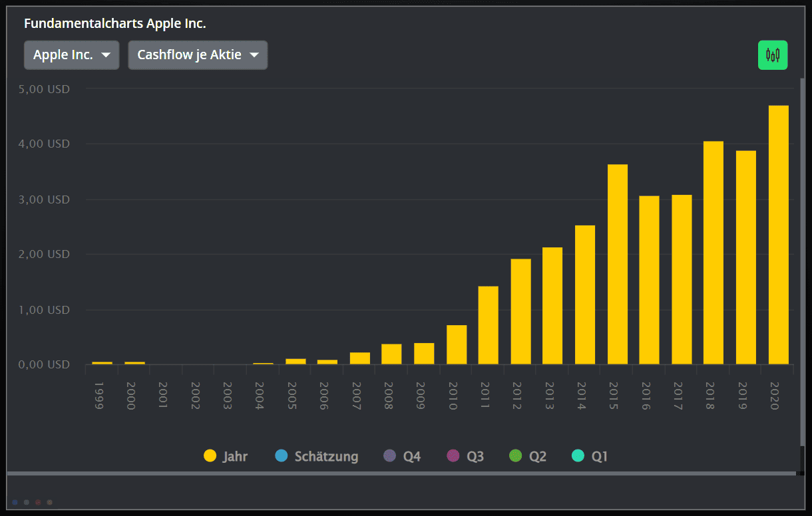Click year label 2007 on the axis
The image size is (812, 516).
[357, 395]
